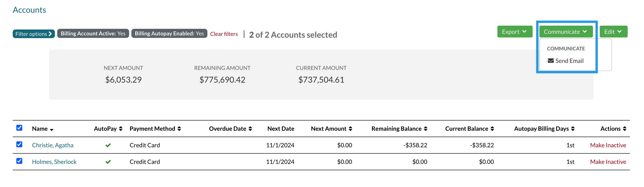Open the Export dropdown

pyautogui.click(x=514, y=32)
